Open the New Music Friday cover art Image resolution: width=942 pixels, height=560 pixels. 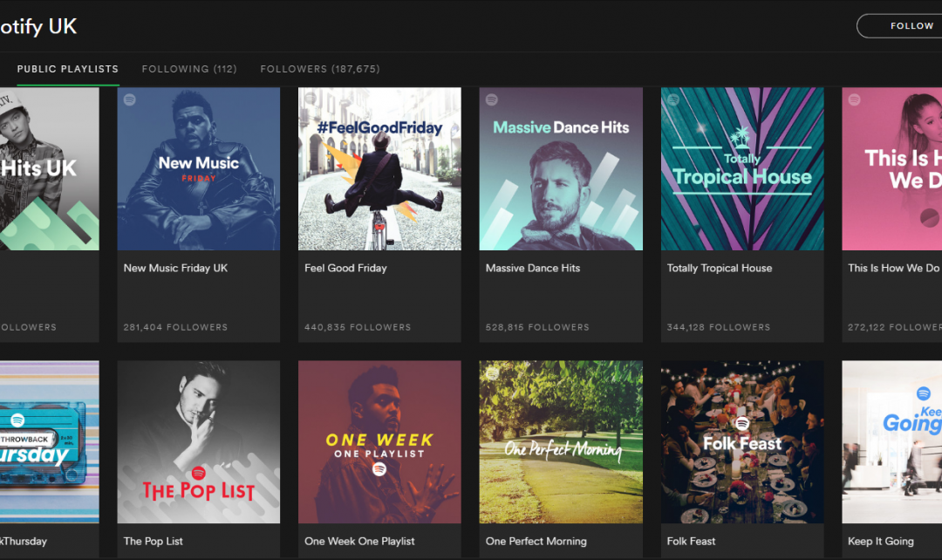198,169
